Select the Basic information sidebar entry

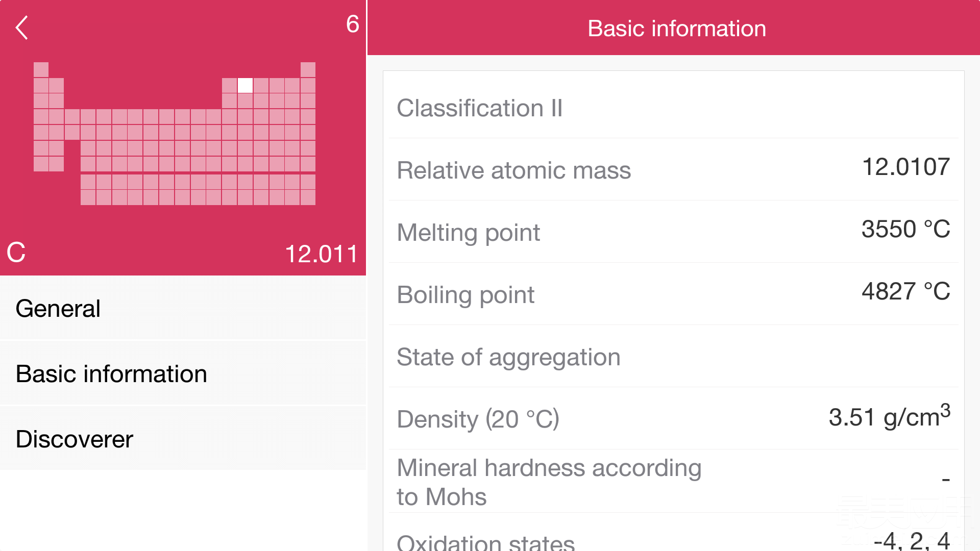[x=111, y=373]
